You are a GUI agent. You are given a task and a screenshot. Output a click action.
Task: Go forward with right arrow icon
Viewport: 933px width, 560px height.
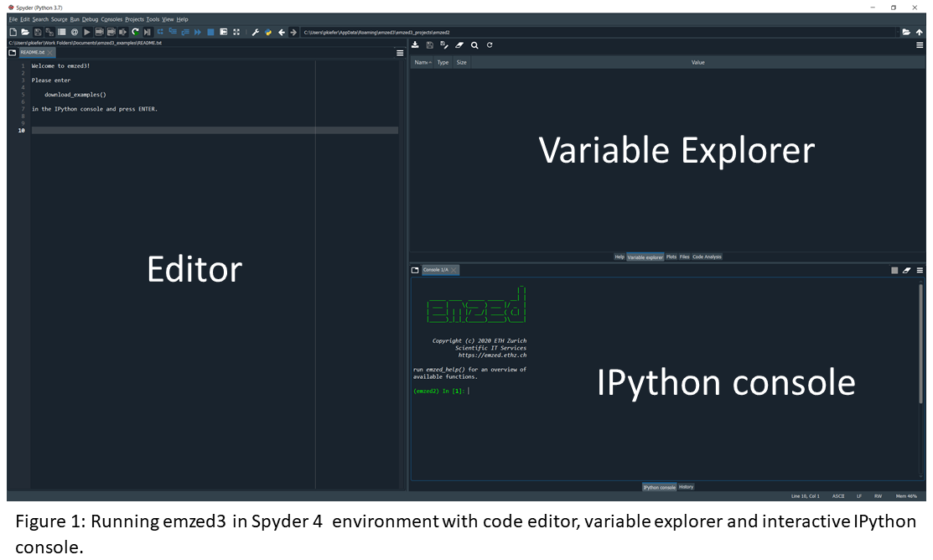293,32
